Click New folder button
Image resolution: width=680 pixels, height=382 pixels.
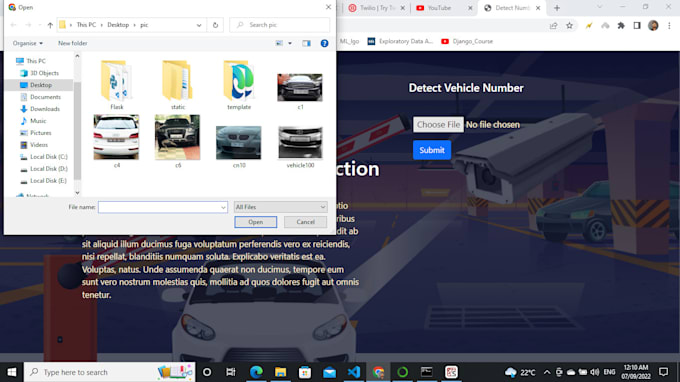73,43
